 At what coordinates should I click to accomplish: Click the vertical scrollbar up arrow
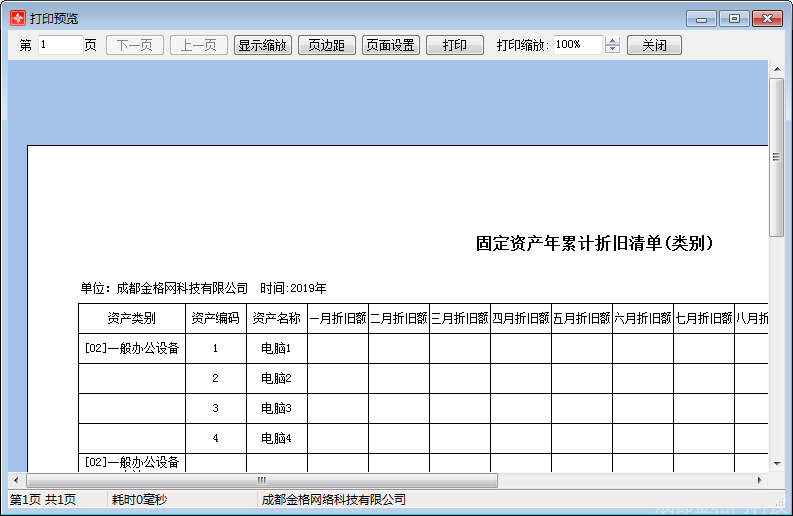[776, 69]
